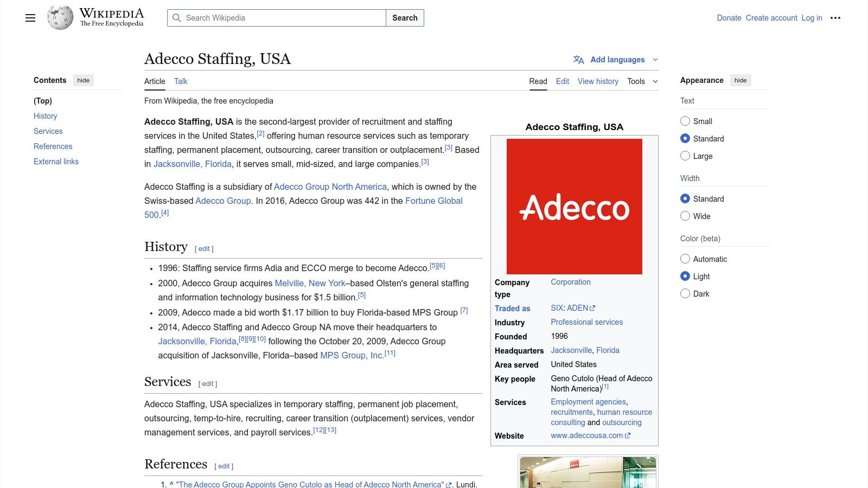This screenshot has height=488, width=868.
Task: Choose Automatic color mode
Action: point(685,259)
